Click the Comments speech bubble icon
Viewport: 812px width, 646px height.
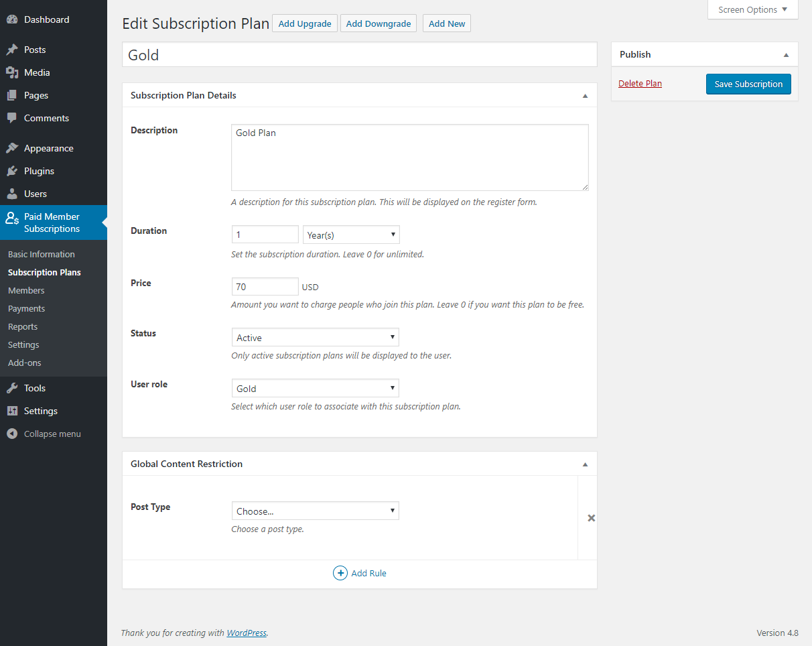14,118
